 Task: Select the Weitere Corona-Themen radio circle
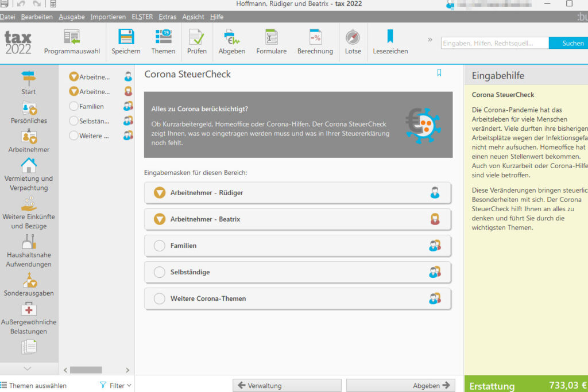click(x=160, y=298)
